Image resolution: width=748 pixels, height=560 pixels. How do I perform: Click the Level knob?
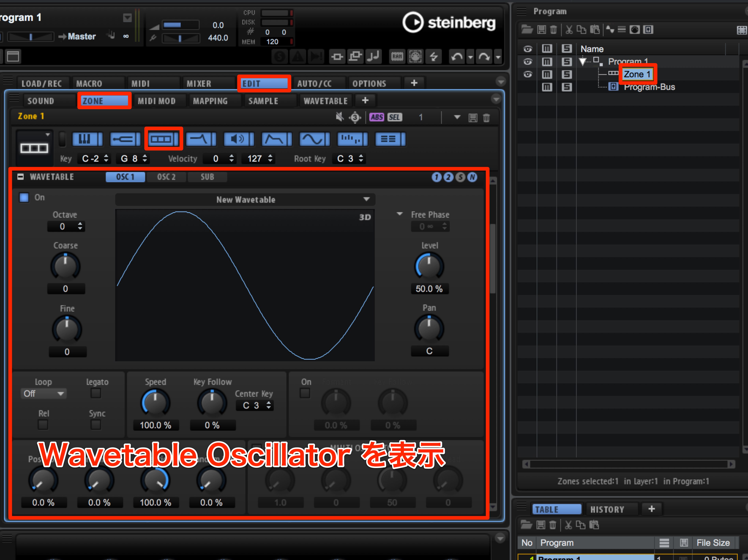[429, 267]
